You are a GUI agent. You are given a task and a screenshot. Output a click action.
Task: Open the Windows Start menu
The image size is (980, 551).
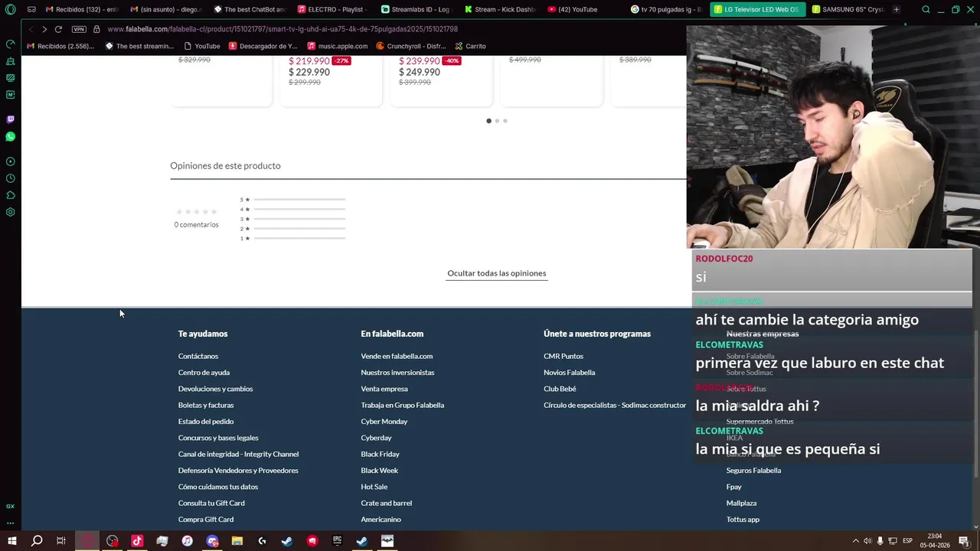click(12, 541)
